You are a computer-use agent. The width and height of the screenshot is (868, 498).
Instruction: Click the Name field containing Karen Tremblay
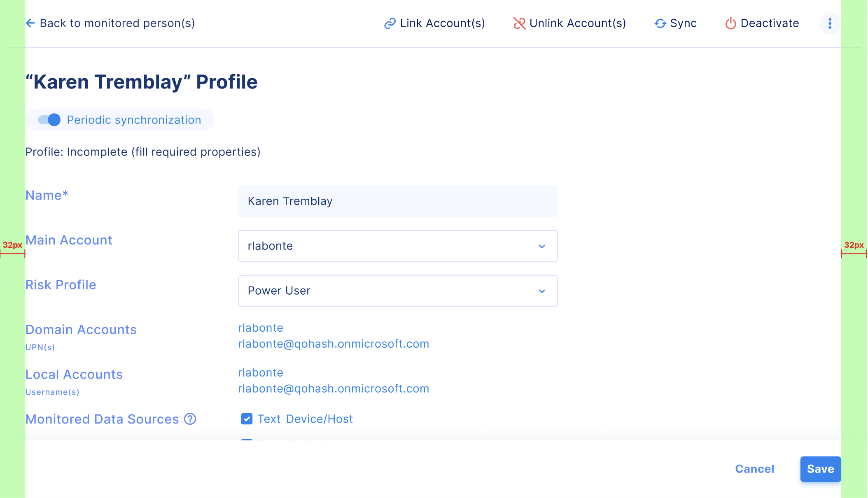398,201
